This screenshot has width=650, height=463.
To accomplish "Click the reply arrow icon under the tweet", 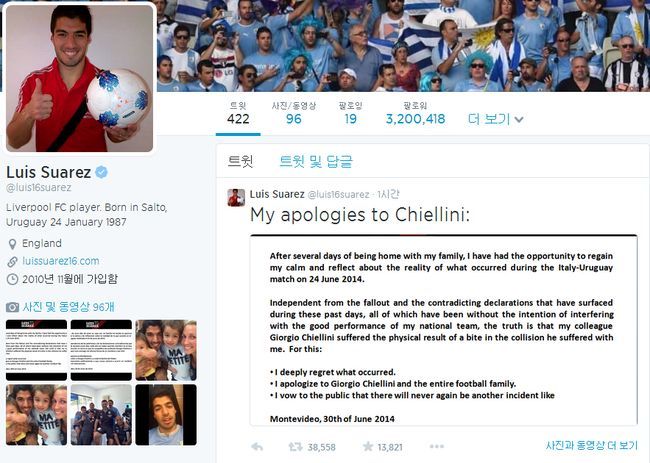I will pyautogui.click(x=257, y=447).
